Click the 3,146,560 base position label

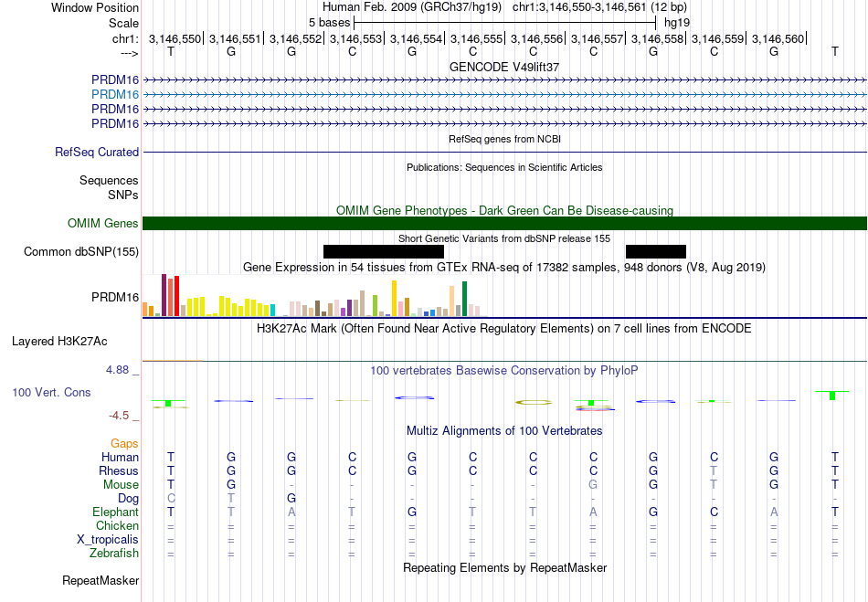tap(778, 38)
